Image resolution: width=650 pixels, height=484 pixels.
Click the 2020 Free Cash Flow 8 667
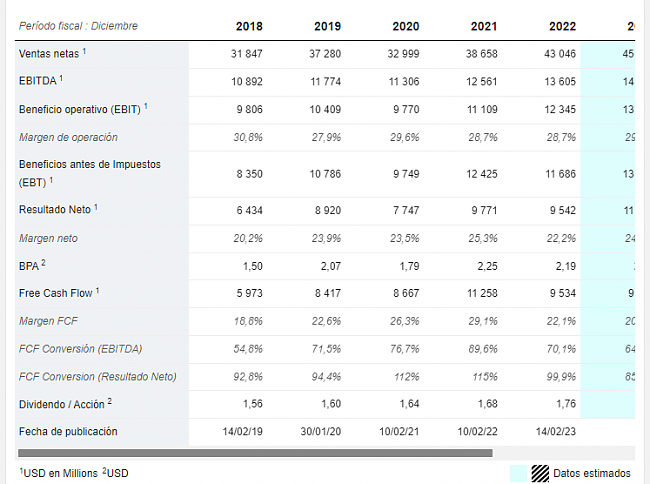pos(406,293)
